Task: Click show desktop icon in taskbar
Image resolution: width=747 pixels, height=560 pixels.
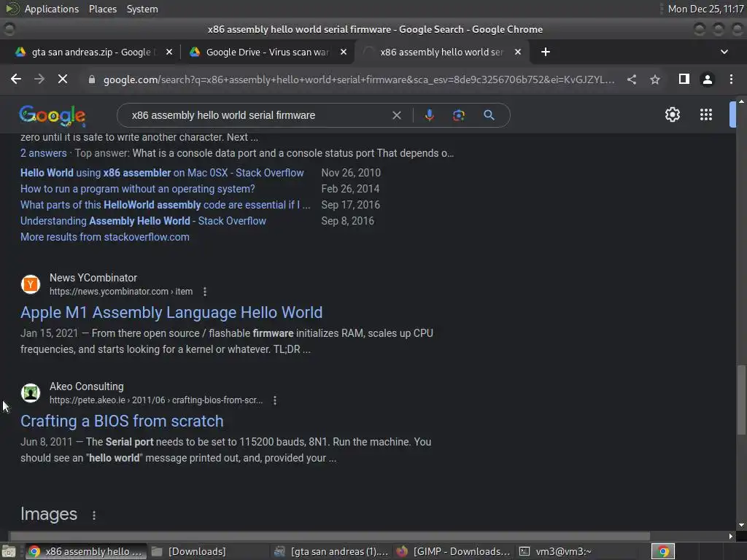Action: click(8, 551)
